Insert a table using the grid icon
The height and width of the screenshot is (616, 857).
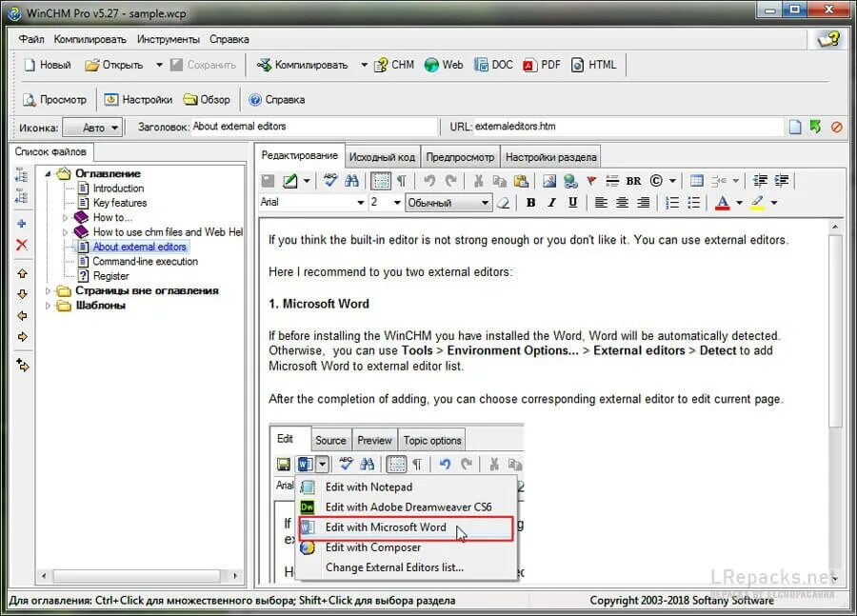[x=696, y=181]
